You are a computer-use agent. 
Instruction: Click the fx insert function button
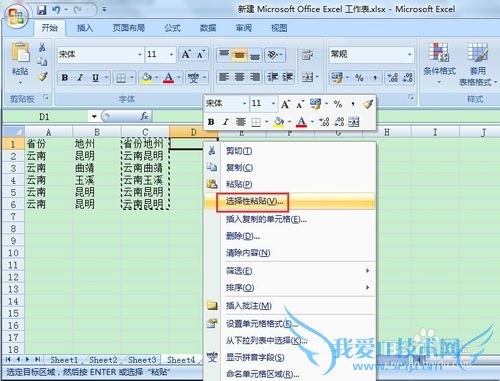(x=144, y=116)
